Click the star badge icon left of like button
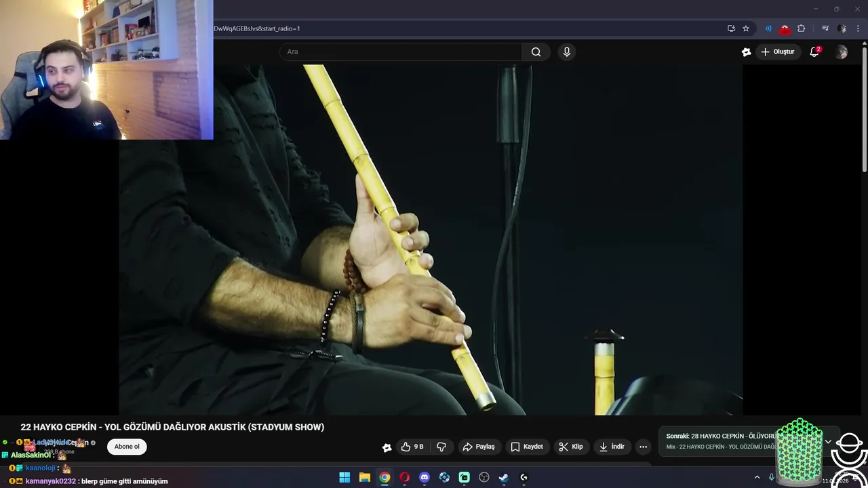This screenshot has width=868, height=488. tap(387, 447)
